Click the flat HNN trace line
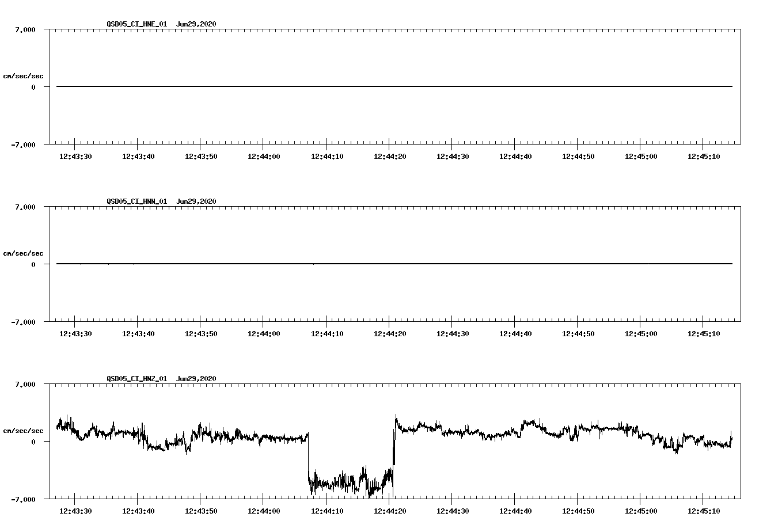 394,264
